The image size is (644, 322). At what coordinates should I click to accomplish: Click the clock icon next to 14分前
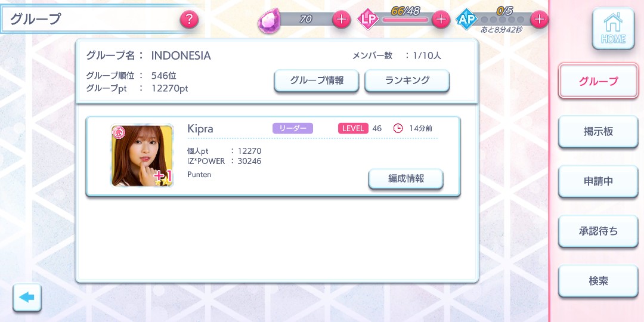(x=398, y=128)
